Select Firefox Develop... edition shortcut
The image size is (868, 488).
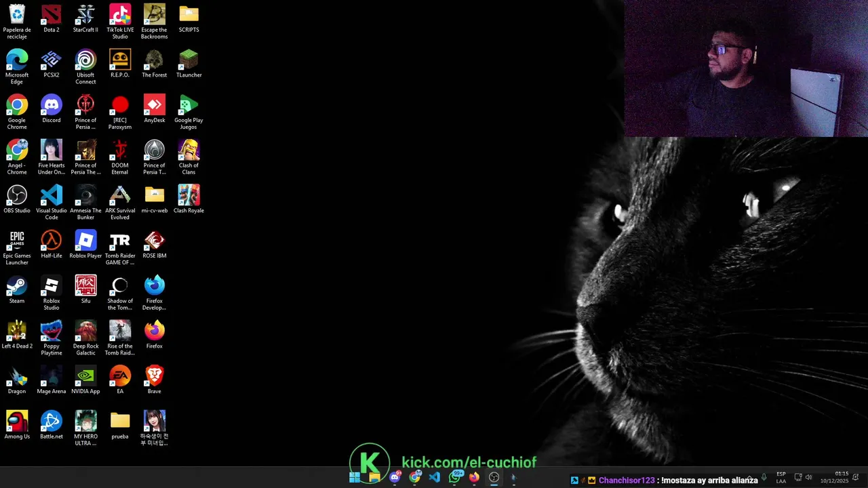point(154,293)
